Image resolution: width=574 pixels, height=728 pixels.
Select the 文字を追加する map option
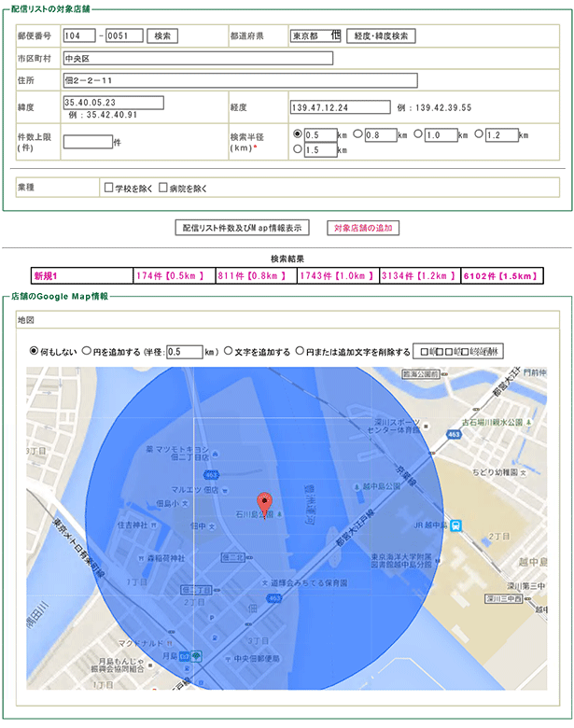coord(228,351)
